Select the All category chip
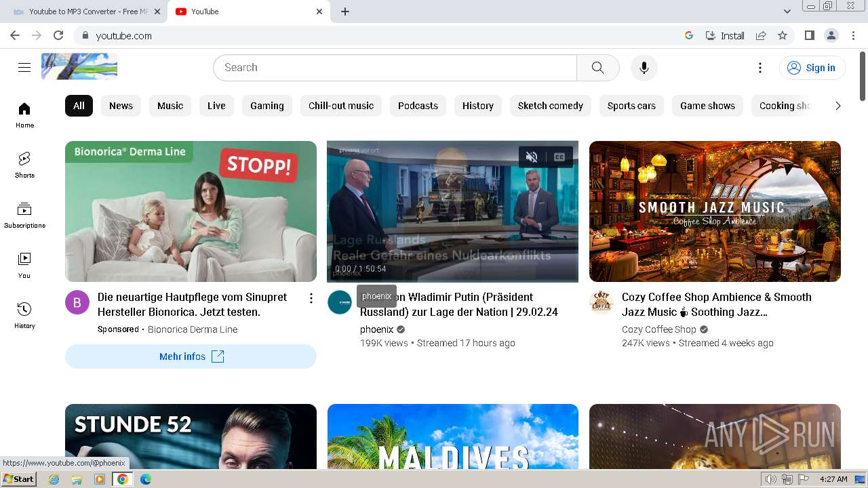Screen dimensions: 868x488 79,106
